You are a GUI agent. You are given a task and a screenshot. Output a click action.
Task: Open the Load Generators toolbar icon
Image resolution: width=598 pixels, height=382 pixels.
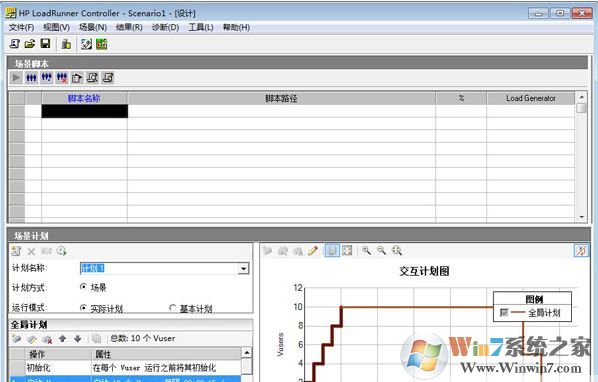(x=66, y=44)
